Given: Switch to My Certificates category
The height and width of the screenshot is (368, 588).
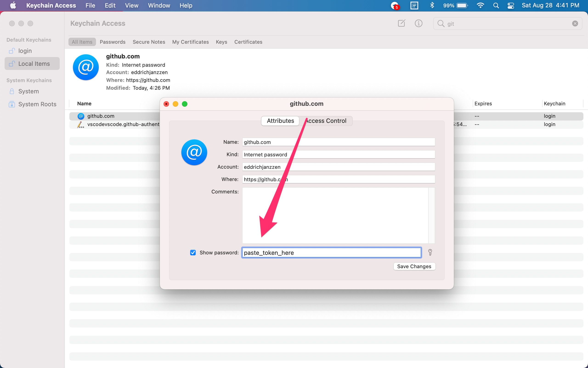Looking at the screenshot, I should coord(190,42).
